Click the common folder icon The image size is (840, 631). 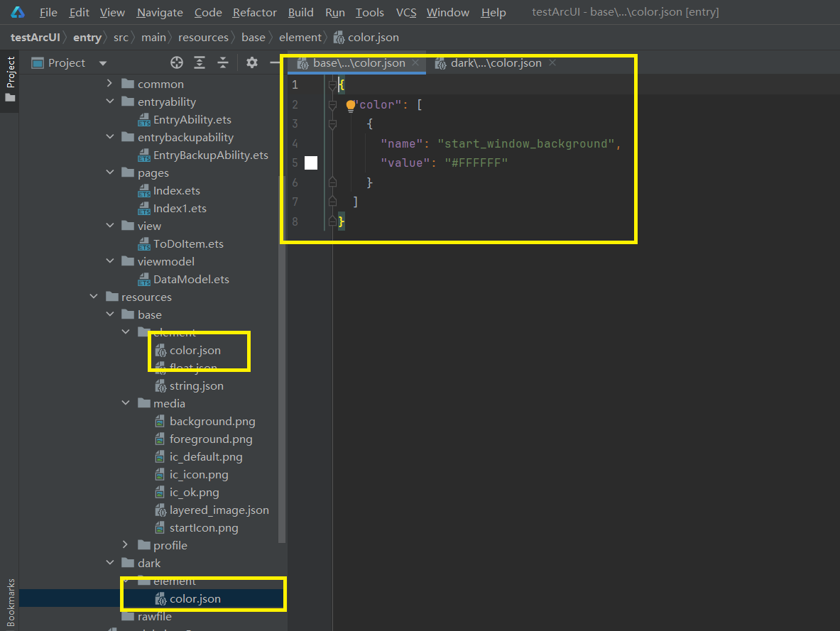pos(128,84)
